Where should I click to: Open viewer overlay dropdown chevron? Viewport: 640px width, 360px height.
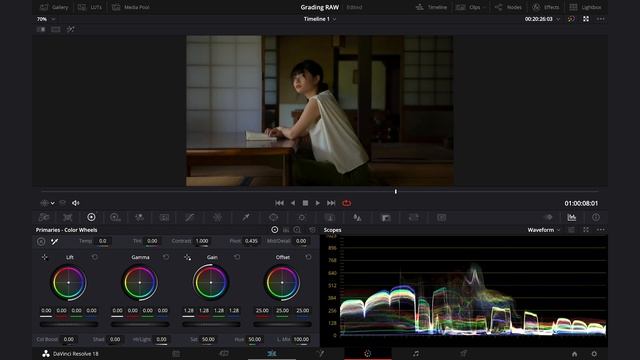tap(53, 203)
